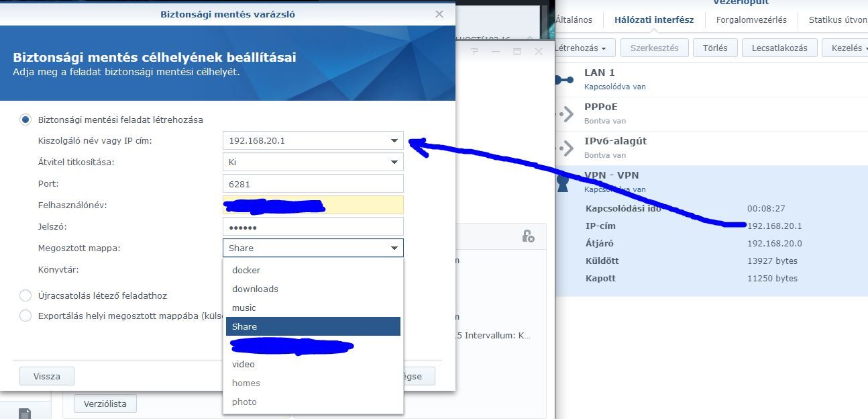
Task: Switch to the Általános tab
Action: click(574, 19)
